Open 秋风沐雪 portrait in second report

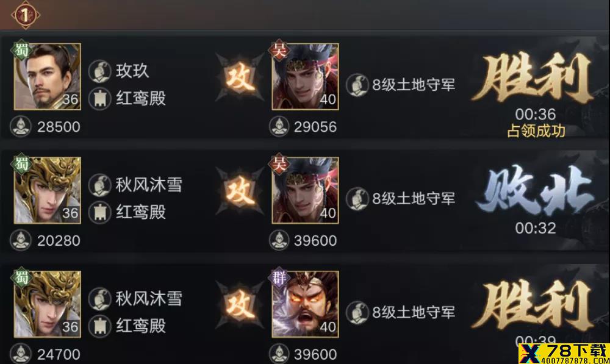click(48, 190)
